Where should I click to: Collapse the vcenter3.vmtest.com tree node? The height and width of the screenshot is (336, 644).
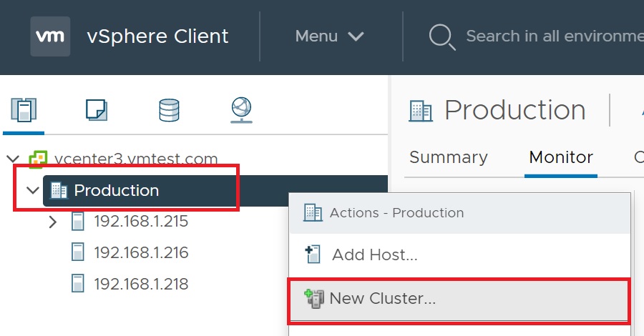click(x=13, y=159)
